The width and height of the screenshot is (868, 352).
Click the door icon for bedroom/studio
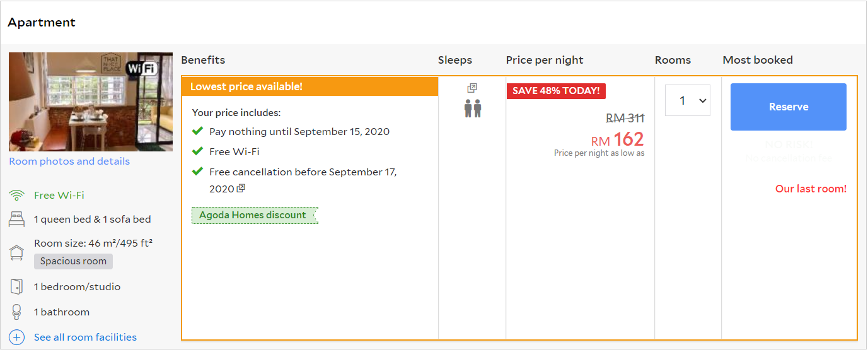pyautogui.click(x=17, y=286)
